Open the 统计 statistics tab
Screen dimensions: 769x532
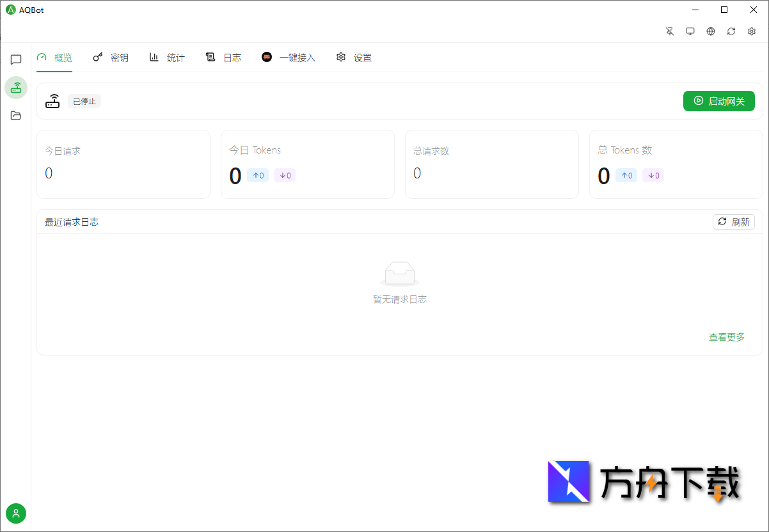(167, 57)
